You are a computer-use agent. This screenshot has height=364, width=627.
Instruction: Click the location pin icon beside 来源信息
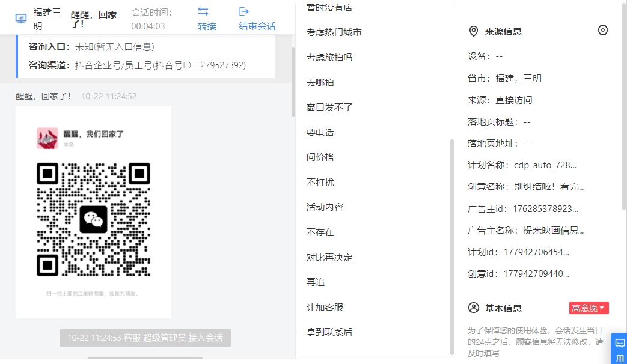pos(474,31)
